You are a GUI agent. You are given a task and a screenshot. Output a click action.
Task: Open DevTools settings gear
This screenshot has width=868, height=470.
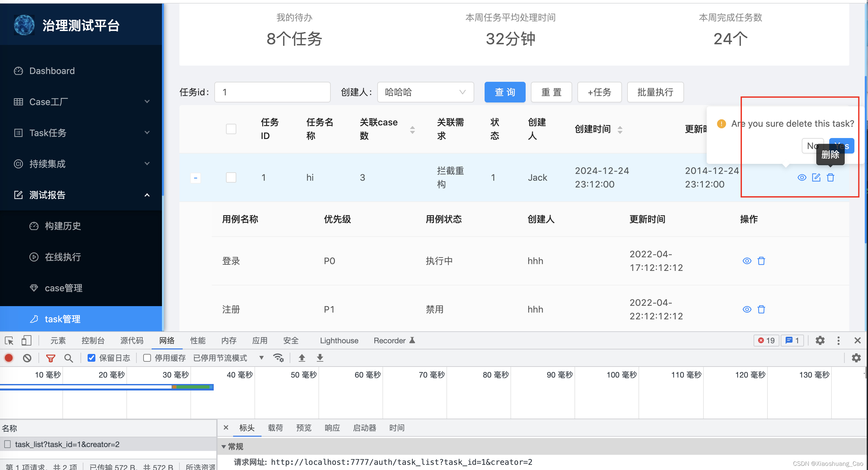tap(820, 341)
